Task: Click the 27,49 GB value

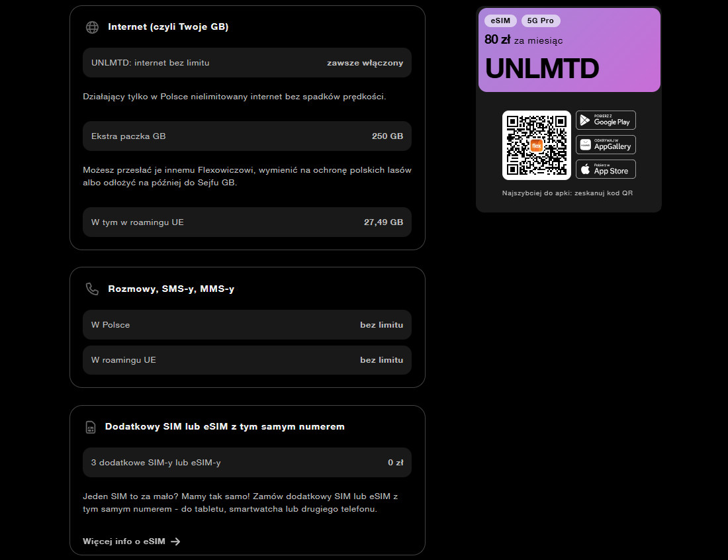Action: coord(383,222)
